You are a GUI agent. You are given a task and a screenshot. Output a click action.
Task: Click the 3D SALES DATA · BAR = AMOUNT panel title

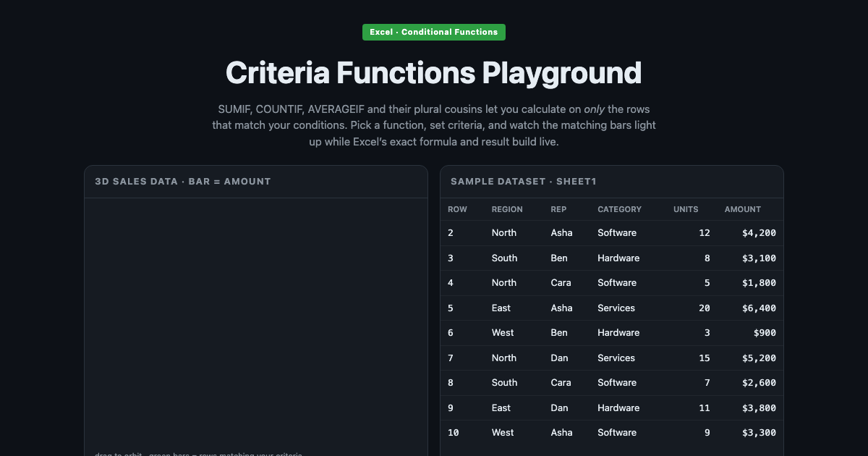[183, 182]
